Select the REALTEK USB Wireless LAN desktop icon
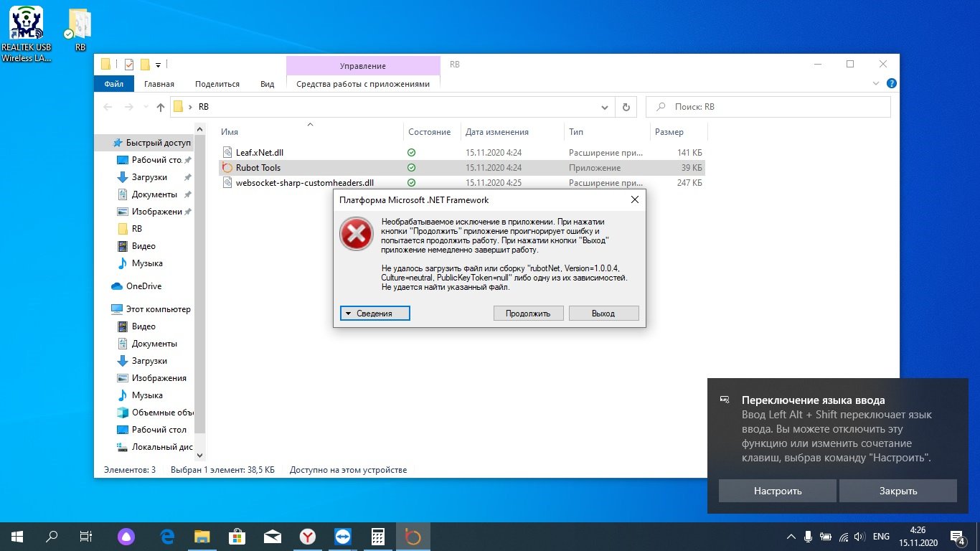 coord(26,34)
